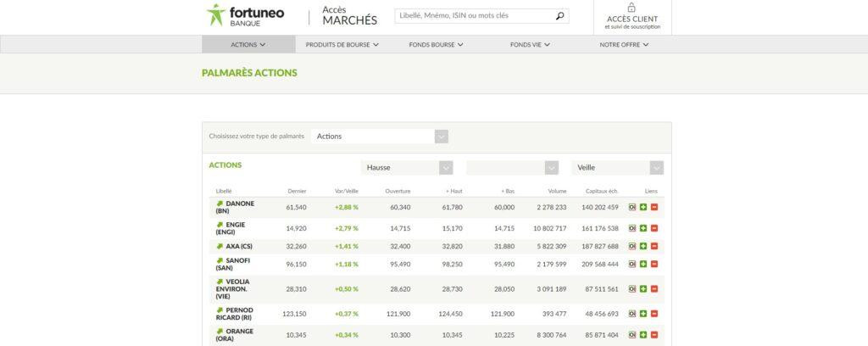868x346 pixels.
Task: Open the palmarès type dropdown showing Actions
Action: (380, 137)
